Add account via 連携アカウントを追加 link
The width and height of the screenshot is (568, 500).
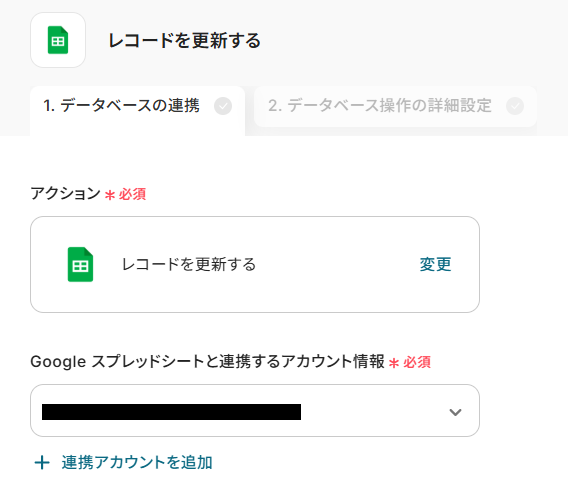[137, 463]
